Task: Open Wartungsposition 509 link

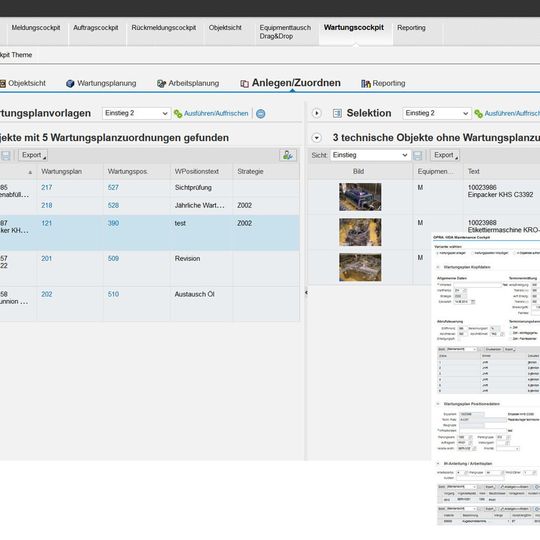Action: click(113, 259)
